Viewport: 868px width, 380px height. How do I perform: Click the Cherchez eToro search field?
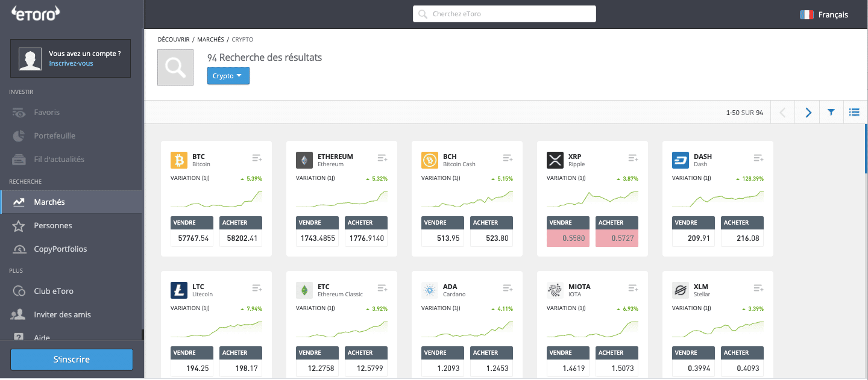505,14
